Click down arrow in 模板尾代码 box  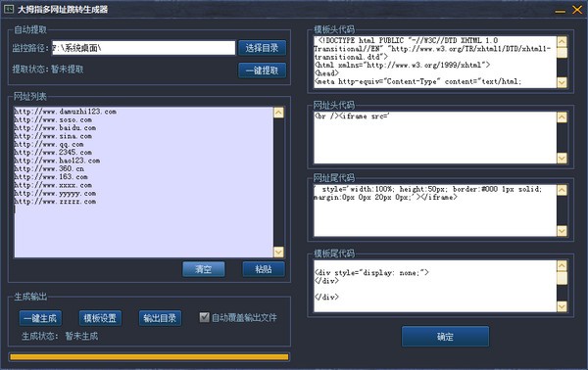tap(562, 306)
